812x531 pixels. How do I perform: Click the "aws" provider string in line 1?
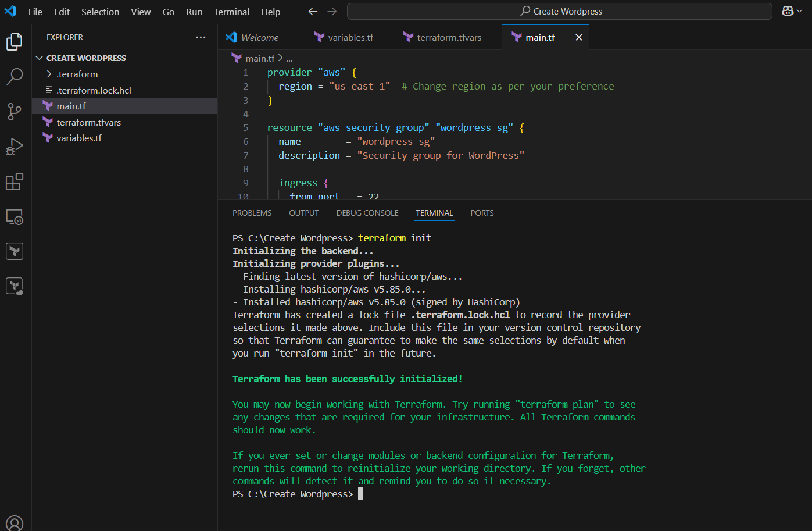pos(331,72)
